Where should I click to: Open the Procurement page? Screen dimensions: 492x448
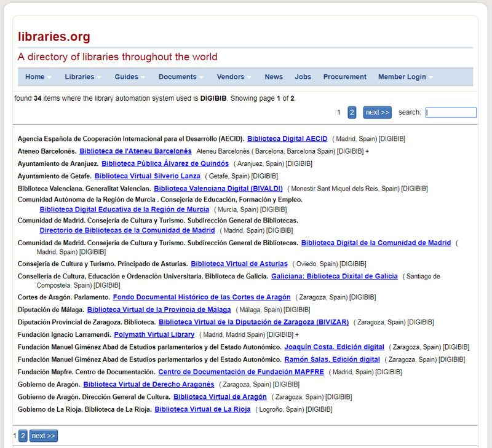pyautogui.click(x=345, y=77)
